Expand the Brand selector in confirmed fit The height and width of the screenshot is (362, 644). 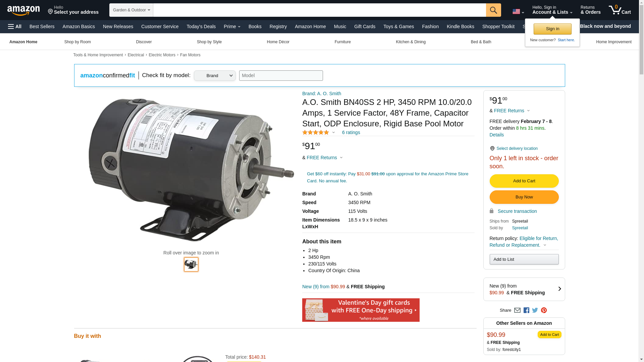[x=215, y=76]
